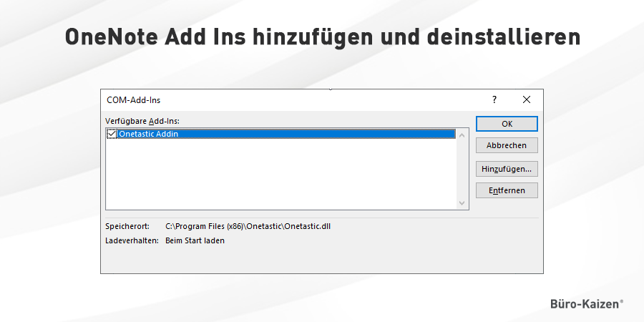
Task: Click the question mark help icon
Action: click(494, 99)
